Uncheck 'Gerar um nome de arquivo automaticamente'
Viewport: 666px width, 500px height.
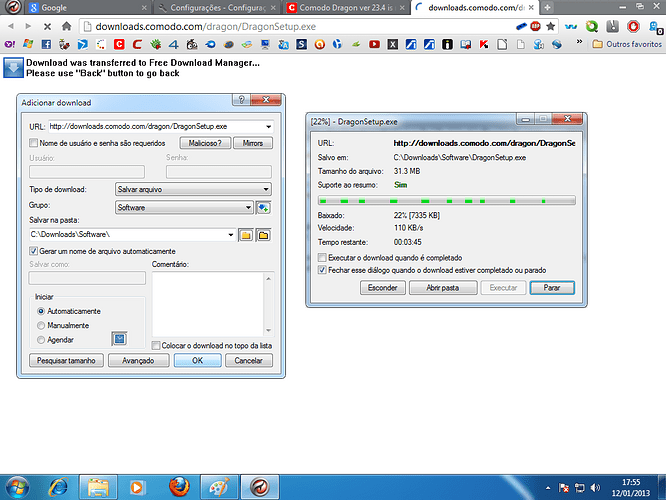pos(34,251)
